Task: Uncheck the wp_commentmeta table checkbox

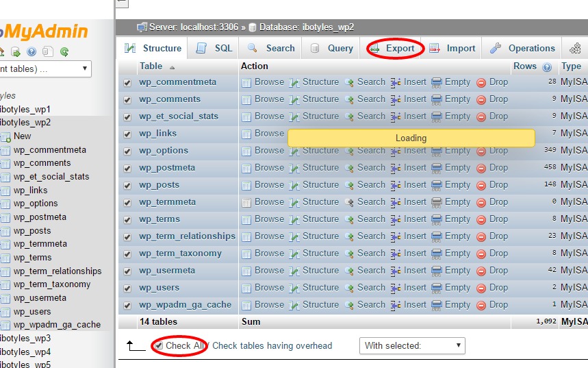Action: (127, 83)
